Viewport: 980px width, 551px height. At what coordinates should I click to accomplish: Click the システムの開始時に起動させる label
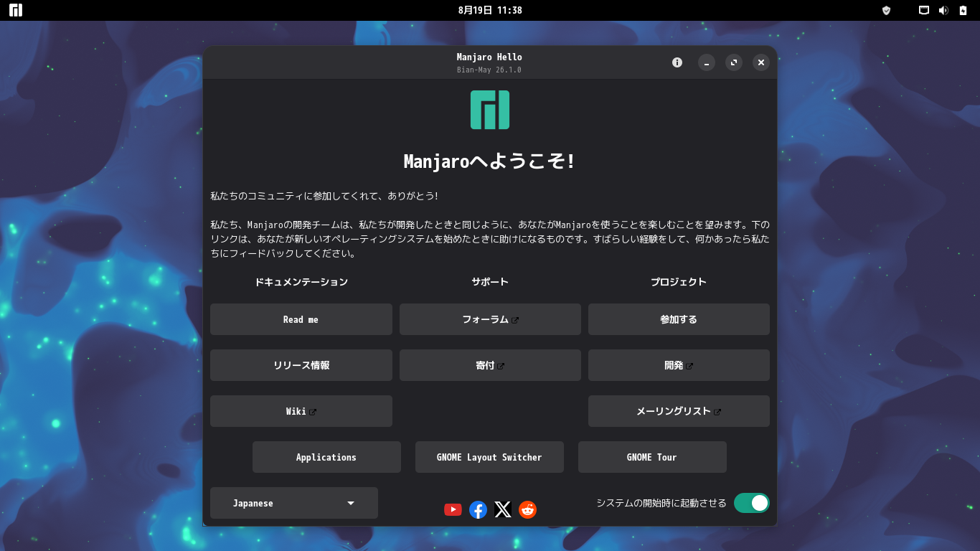coord(661,503)
